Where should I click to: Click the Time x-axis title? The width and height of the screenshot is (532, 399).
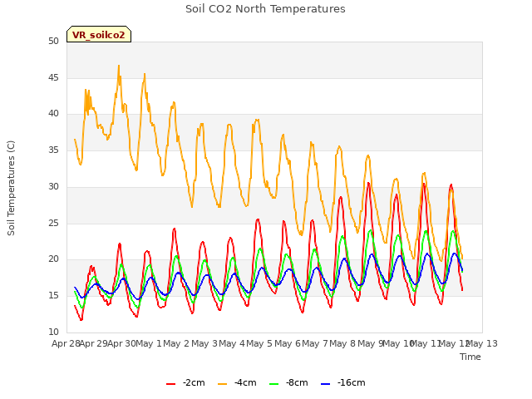click(470, 357)
